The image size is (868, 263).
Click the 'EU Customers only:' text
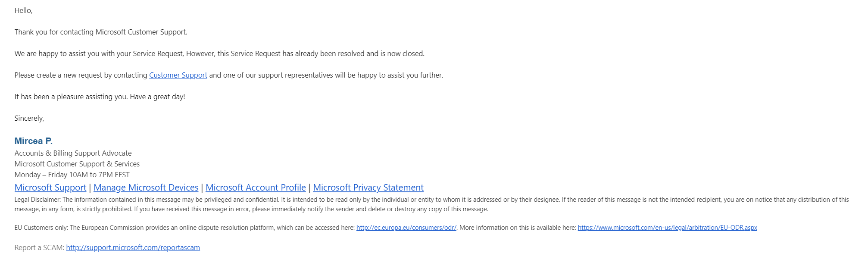[x=41, y=228]
